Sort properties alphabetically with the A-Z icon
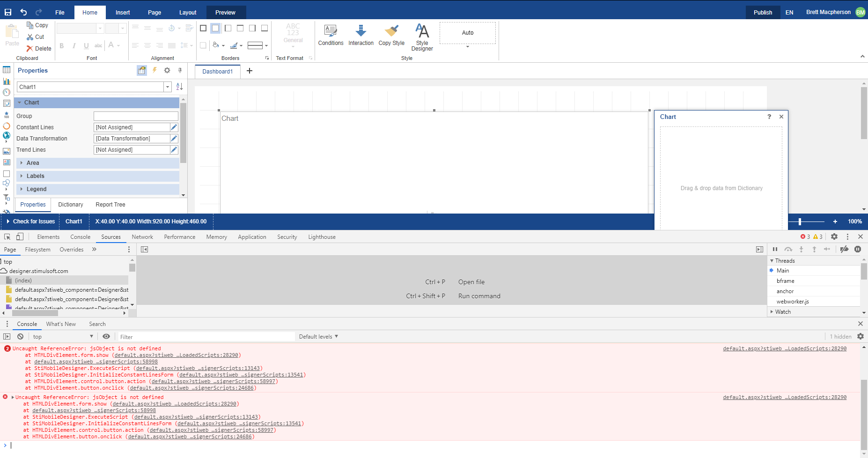Image resolution: width=868 pixels, height=458 pixels. (179, 87)
